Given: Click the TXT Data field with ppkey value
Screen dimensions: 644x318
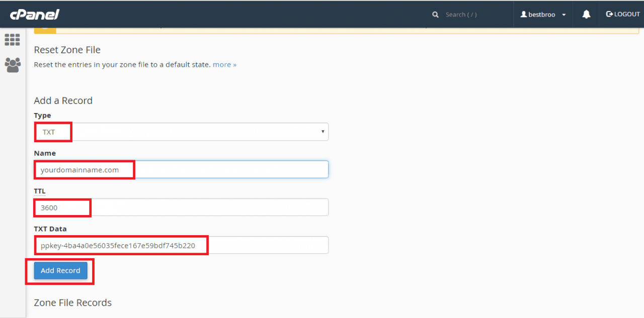Looking at the screenshot, I should tap(181, 245).
